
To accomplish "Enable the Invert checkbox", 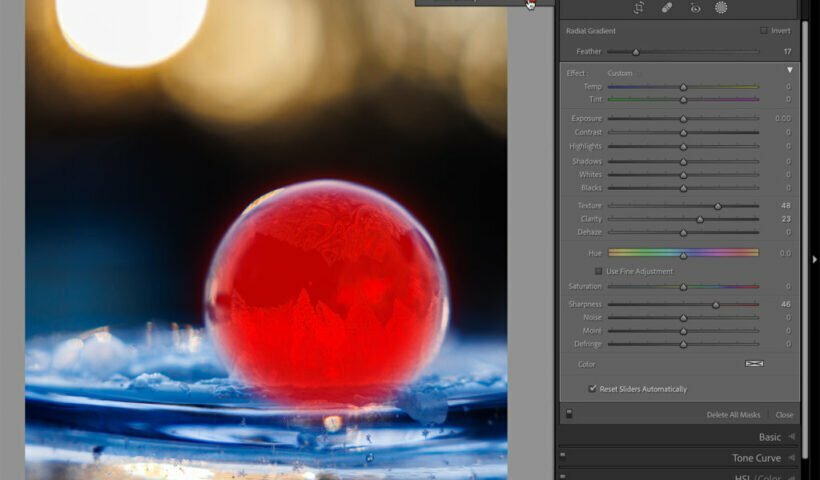I will [x=765, y=31].
